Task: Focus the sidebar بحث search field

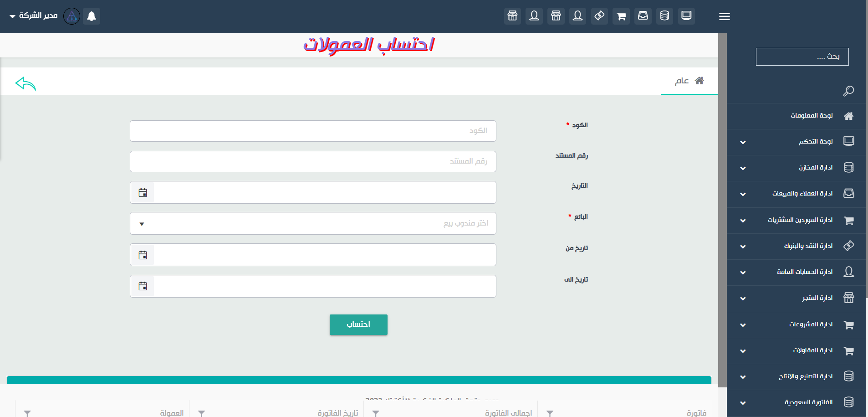Action: click(802, 57)
